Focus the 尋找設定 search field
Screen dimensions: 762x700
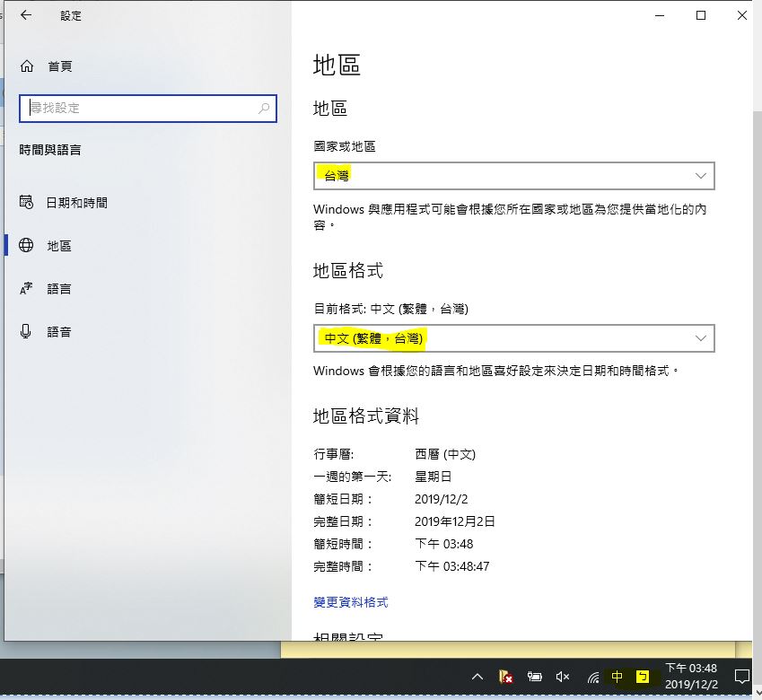coord(148,108)
